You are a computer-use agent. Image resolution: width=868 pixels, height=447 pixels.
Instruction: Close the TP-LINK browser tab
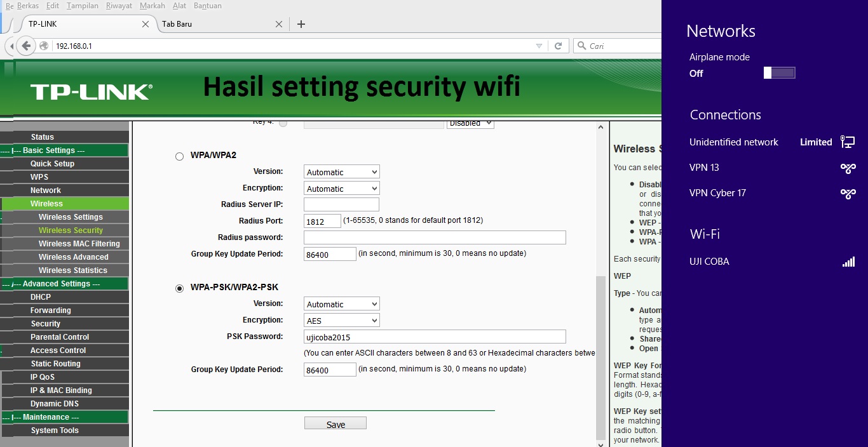coord(146,24)
